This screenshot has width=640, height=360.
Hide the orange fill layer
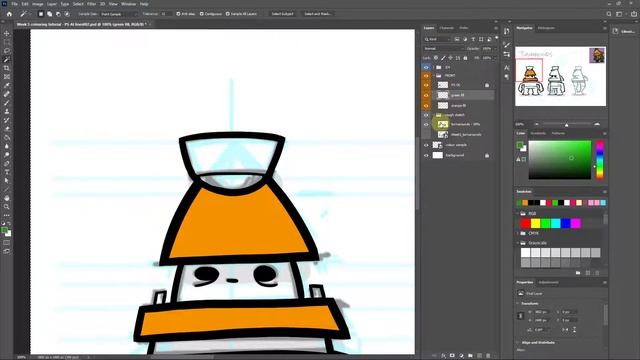point(426,106)
